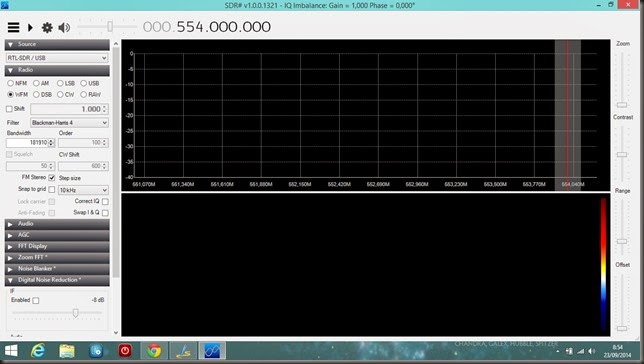644x364 pixels.
Task: Start the radio with play button
Action: coord(30,28)
